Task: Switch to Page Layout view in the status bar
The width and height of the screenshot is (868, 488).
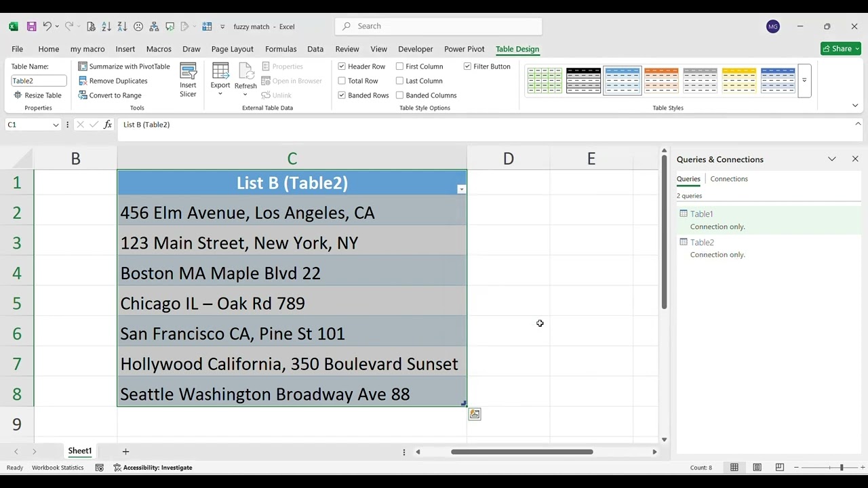Action: pyautogui.click(x=757, y=468)
